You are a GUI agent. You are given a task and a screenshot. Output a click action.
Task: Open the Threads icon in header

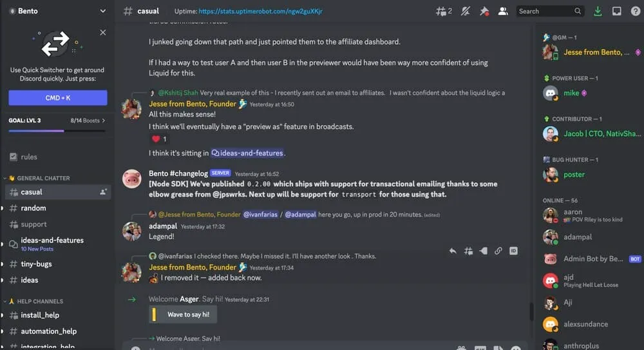tap(444, 11)
